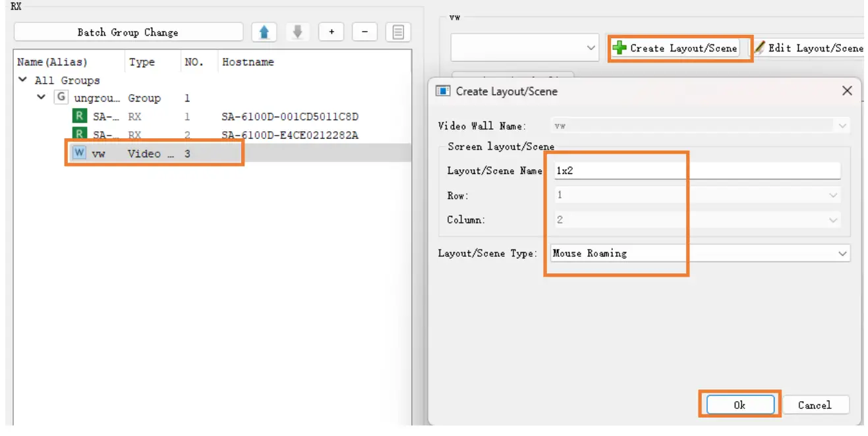Click the blue move-up arrow icon
This screenshot has width=868, height=436.
[264, 32]
